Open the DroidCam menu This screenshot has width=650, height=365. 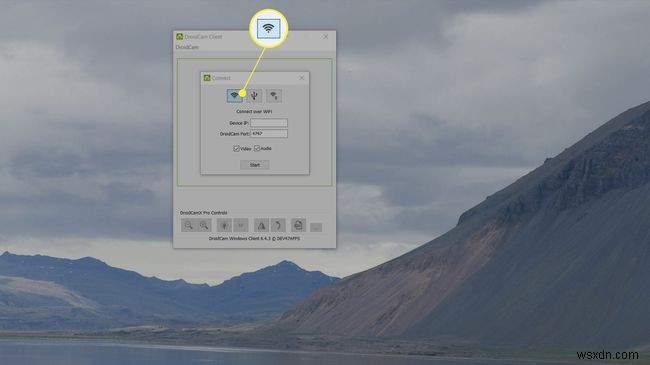tap(187, 47)
